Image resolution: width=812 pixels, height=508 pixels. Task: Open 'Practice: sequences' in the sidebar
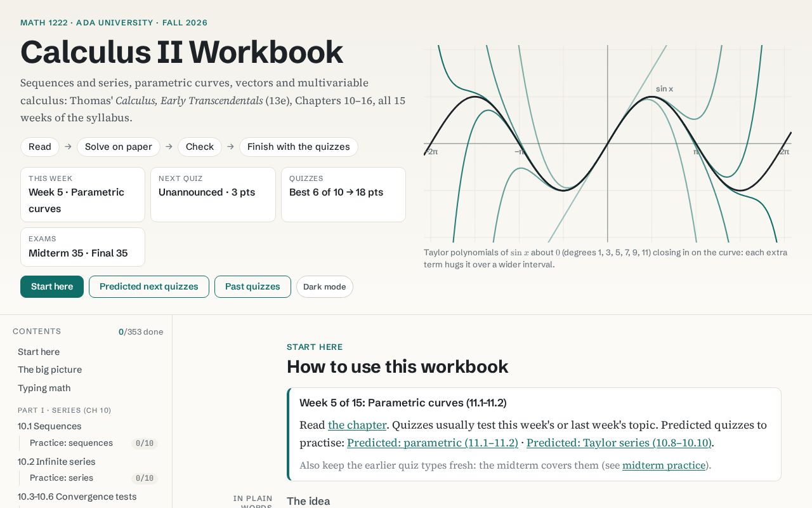[71, 443]
